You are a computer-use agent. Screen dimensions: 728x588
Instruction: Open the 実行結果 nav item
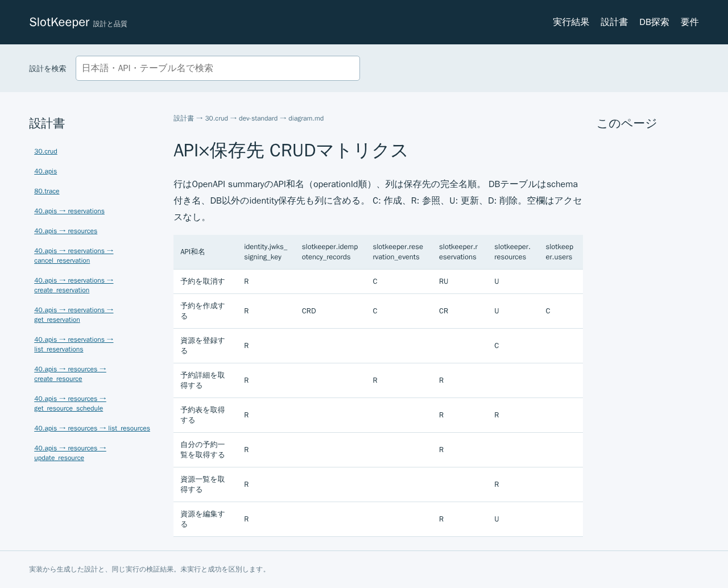pos(570,22)
